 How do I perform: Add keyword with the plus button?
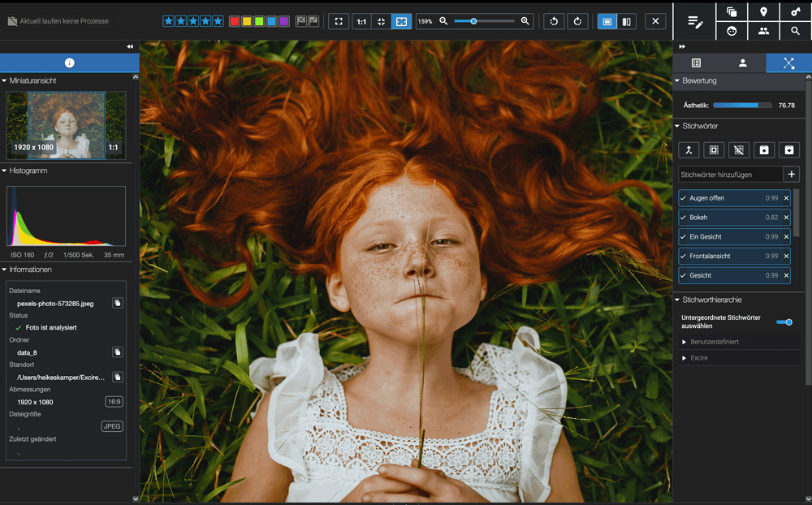[792, 175]
